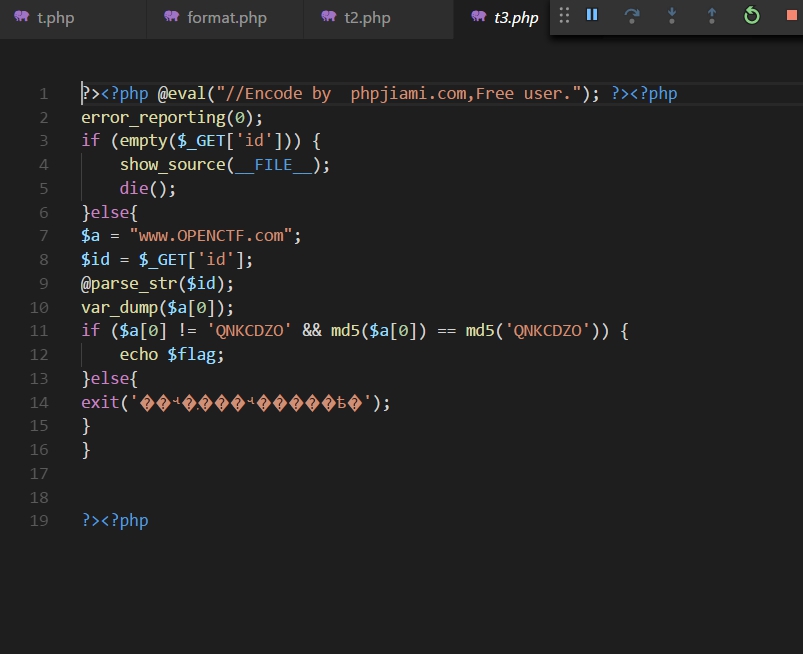Click the string "www.OPENCTF.com"
The width and height of the screenshot is (803, 654).
(210, 236)
